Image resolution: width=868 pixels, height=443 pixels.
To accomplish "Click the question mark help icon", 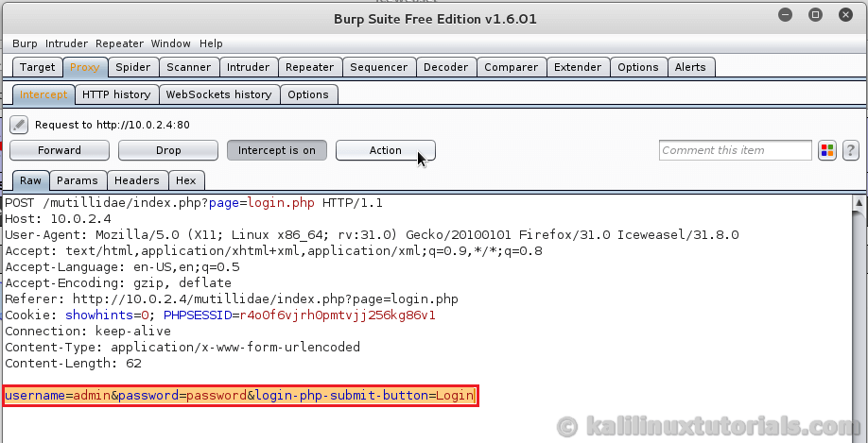I will pyautogui.click(x=850, y=150).
